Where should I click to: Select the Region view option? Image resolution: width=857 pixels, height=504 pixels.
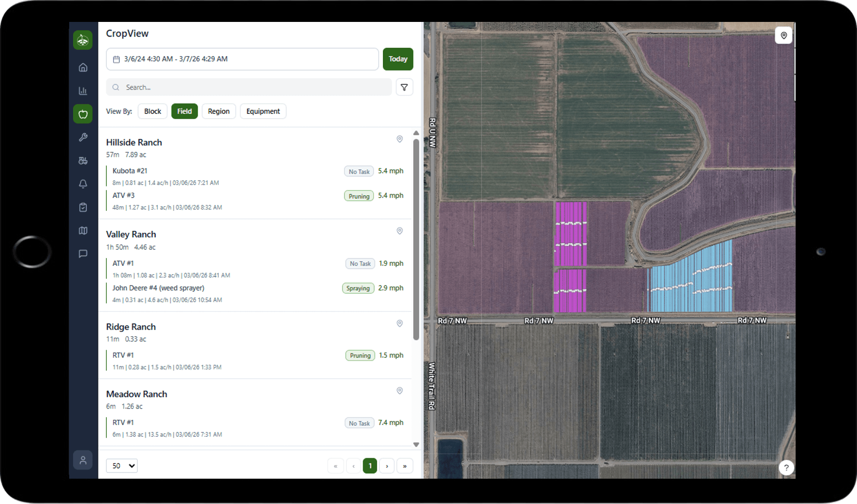click(x=218, y=112)
